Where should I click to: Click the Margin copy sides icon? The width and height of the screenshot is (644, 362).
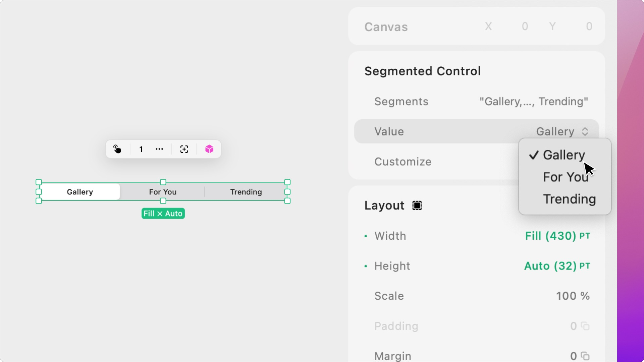click(x=585, y=356)
